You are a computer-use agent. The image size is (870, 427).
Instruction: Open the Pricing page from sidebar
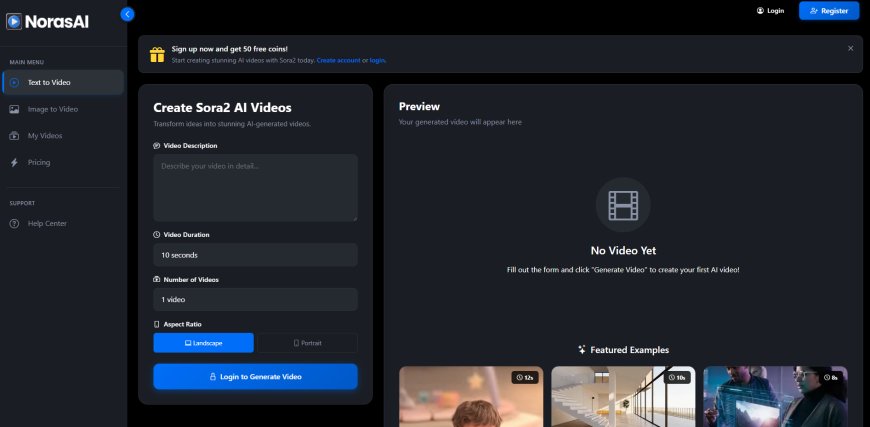pyautogui.click(x=63, y=162)
